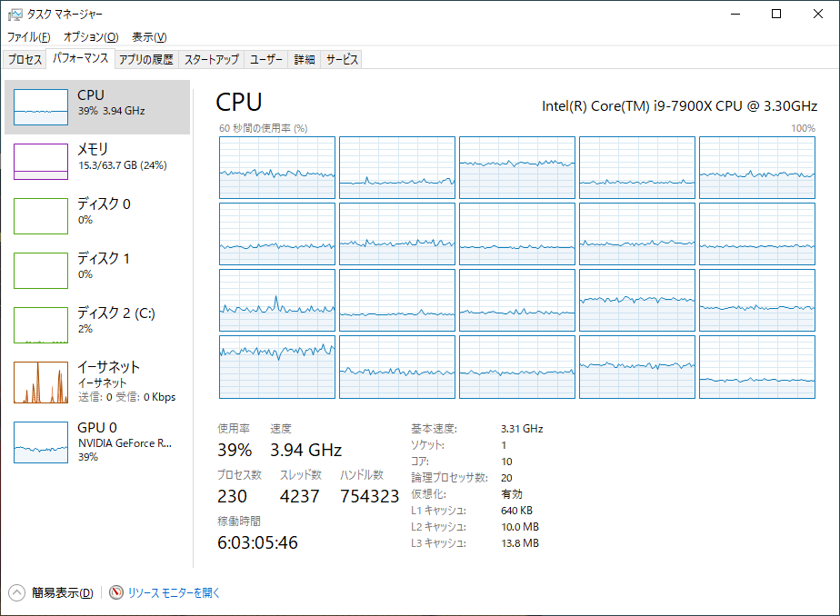840x616 pixels.
Task: Switch to the プロセス tab
Action: (25, 60)
